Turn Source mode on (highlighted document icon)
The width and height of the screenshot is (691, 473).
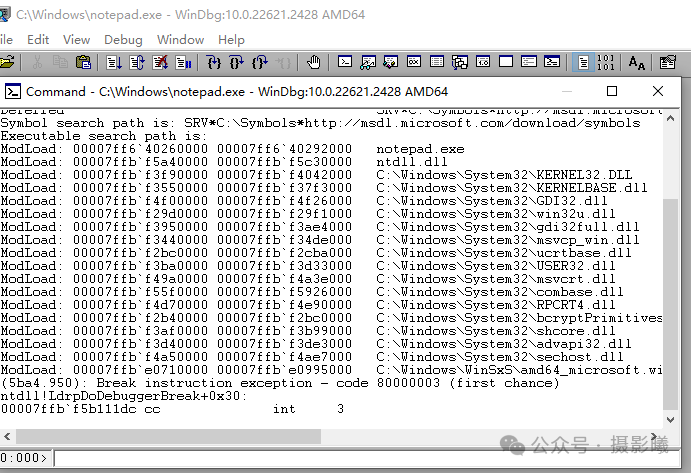pos(583,62)
